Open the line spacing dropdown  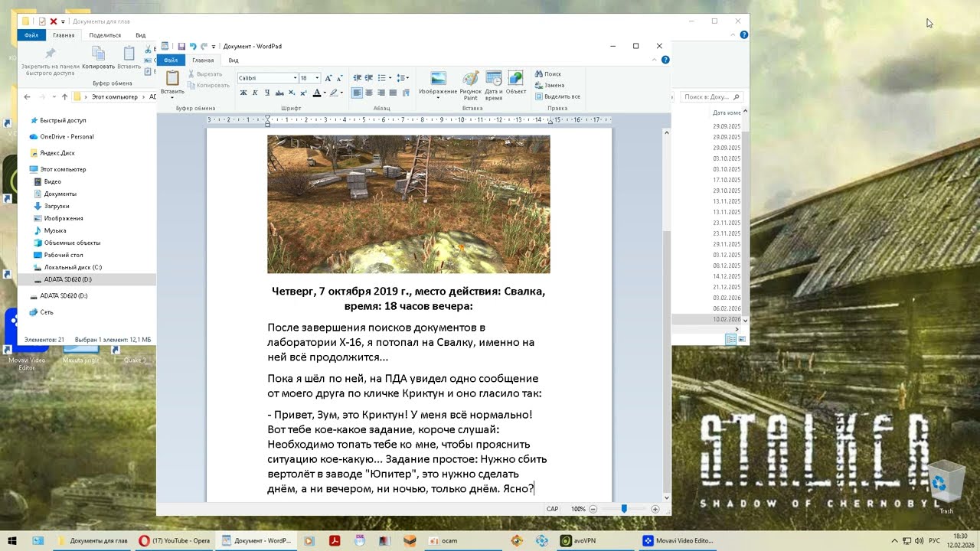(403, 78)
